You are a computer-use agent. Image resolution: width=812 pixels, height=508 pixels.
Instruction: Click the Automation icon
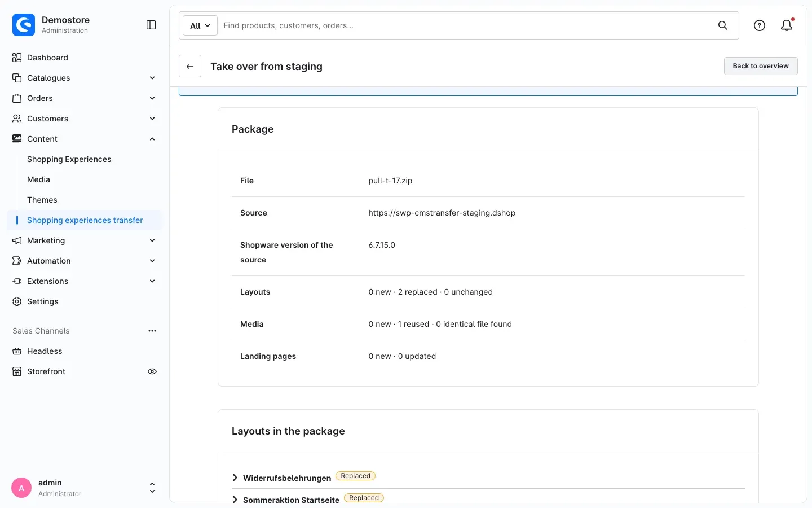pos(17,261)
